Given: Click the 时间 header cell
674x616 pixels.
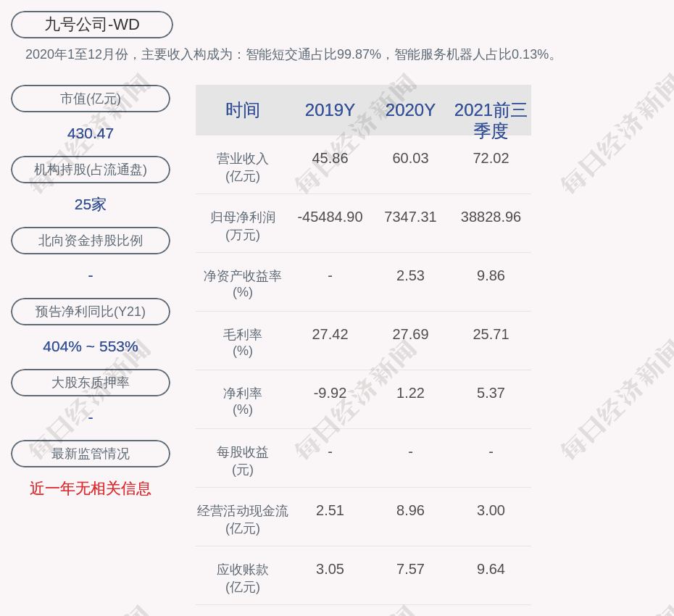Looking at the screenshot, I should click(x=243, y=110).
